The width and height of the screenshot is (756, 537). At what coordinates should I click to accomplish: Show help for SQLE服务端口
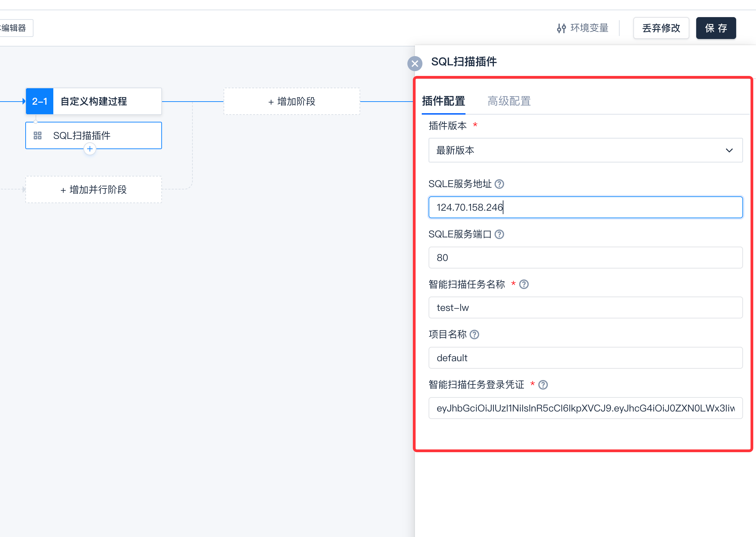coord(499,234)
